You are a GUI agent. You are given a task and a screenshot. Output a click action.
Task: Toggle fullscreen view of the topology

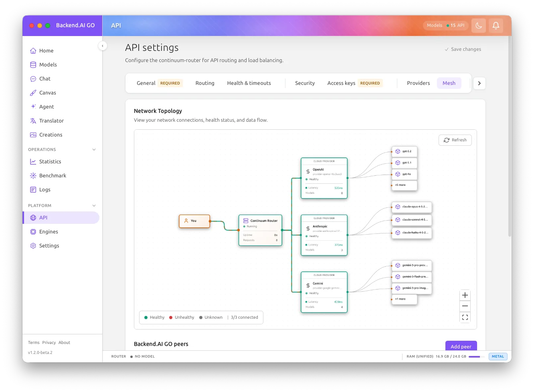(465, 317)
